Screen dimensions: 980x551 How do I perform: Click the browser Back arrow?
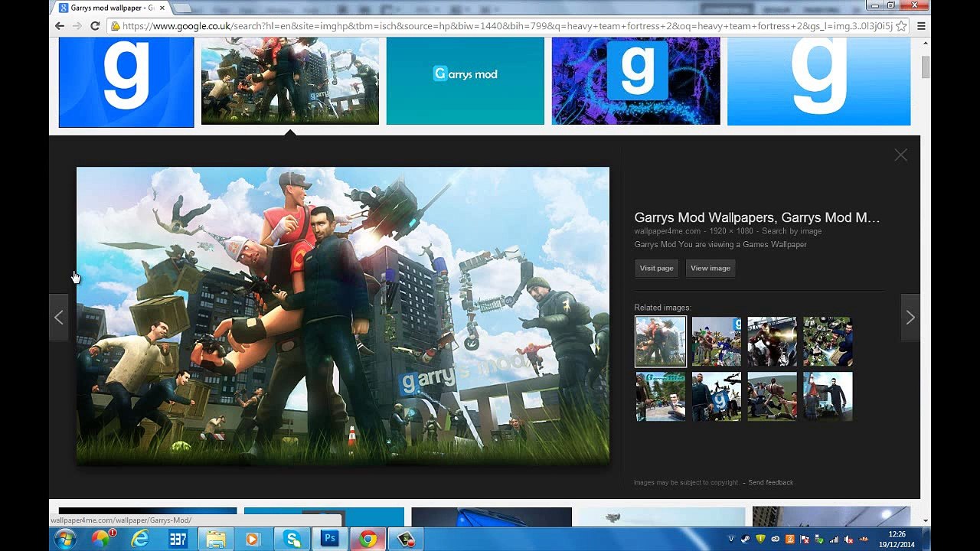60,25
